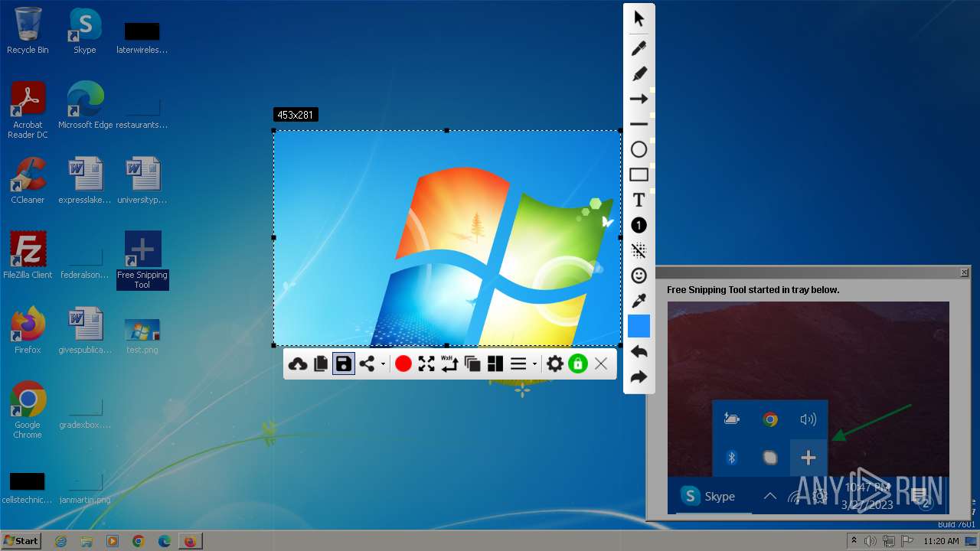
Task: Switch to Firefox taskbar button
Action: [x=191, y=541]
